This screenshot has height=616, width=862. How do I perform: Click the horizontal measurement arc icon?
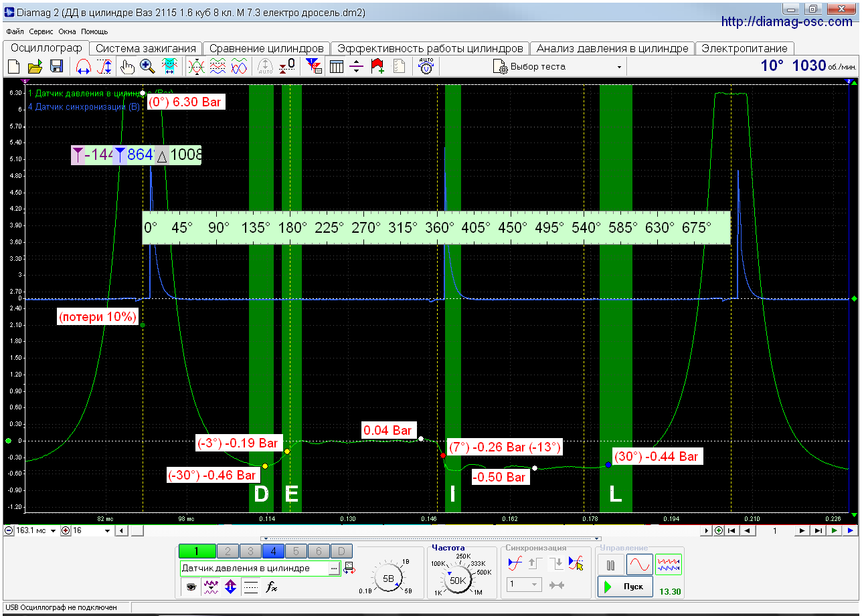tap(84, 66)
